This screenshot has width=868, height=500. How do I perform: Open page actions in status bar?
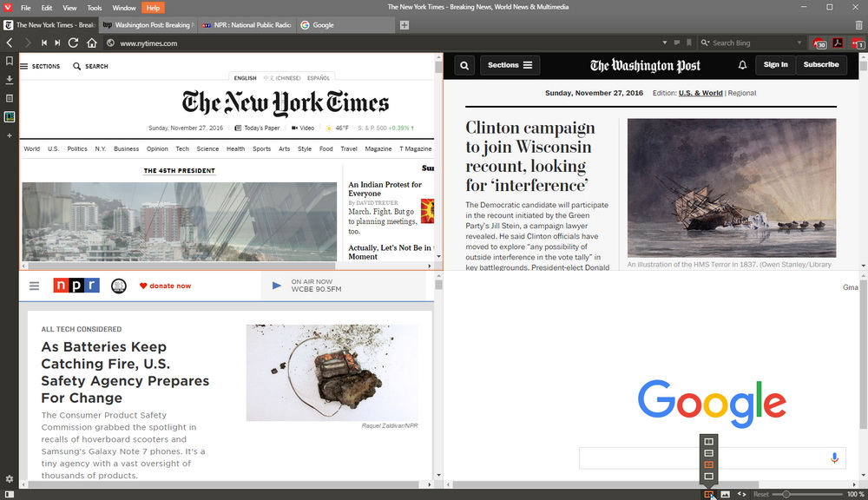click(742, 494)
